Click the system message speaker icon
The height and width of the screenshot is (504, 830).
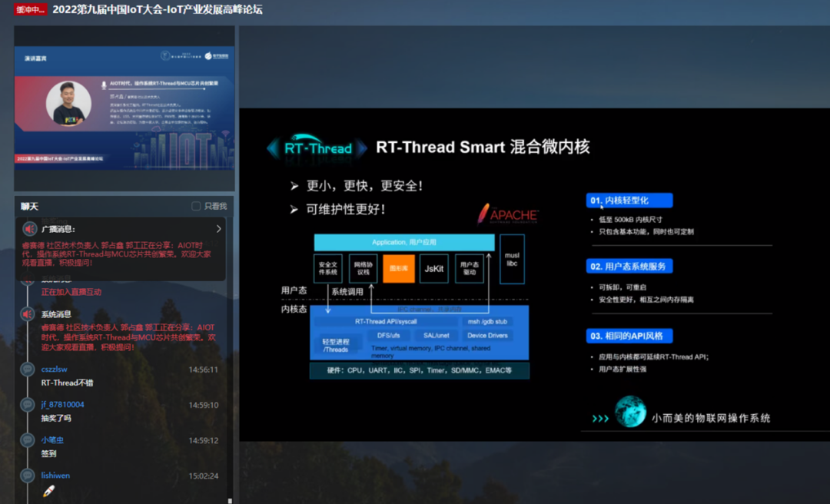pyautogui.click(x=28, y=314)
